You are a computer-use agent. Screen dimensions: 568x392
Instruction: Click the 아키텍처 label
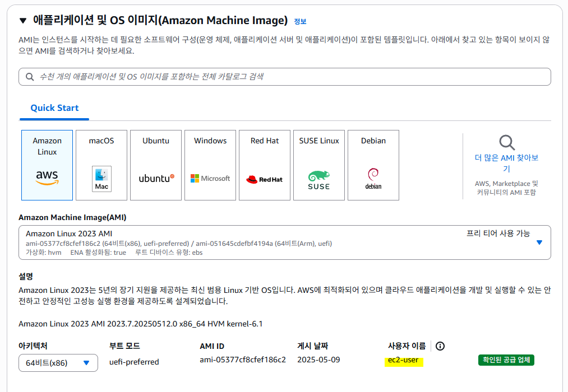click(33, 346)
